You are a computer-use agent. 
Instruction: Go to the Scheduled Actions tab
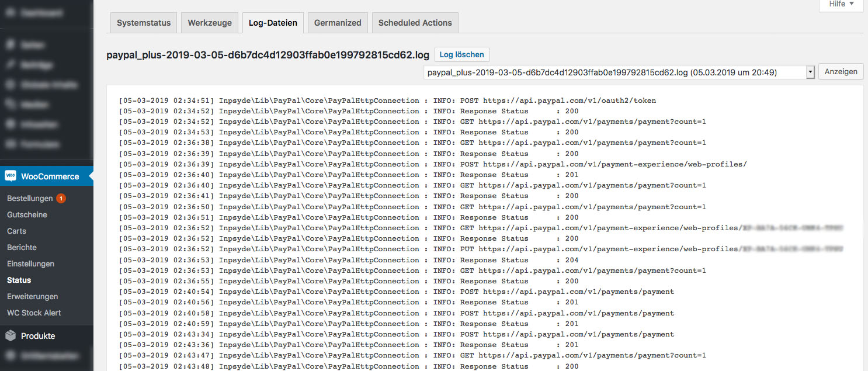point(415,23)
